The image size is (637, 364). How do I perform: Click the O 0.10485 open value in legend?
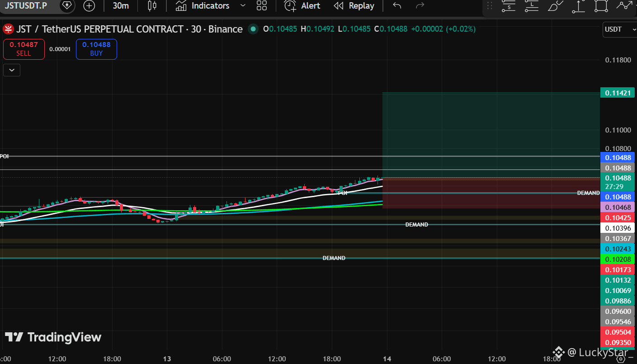point(280,29)
